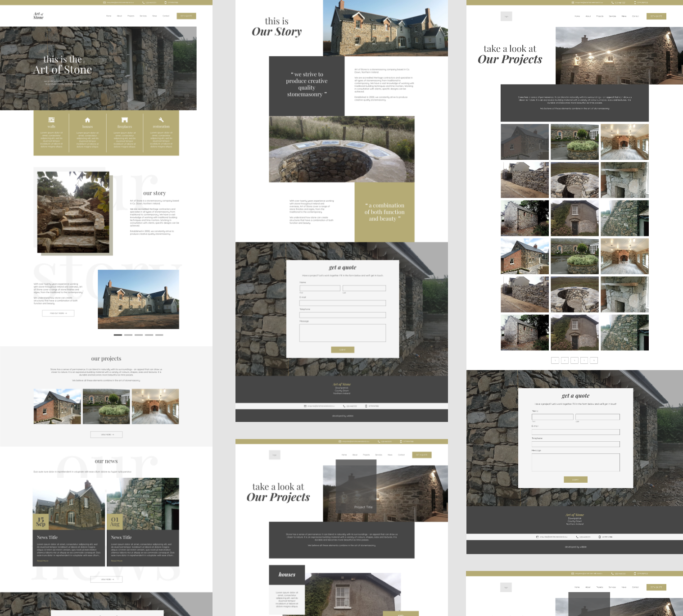Click mobile icon atop middle-bottom projects mockup
683x616 pixels.
coord(401,442)
